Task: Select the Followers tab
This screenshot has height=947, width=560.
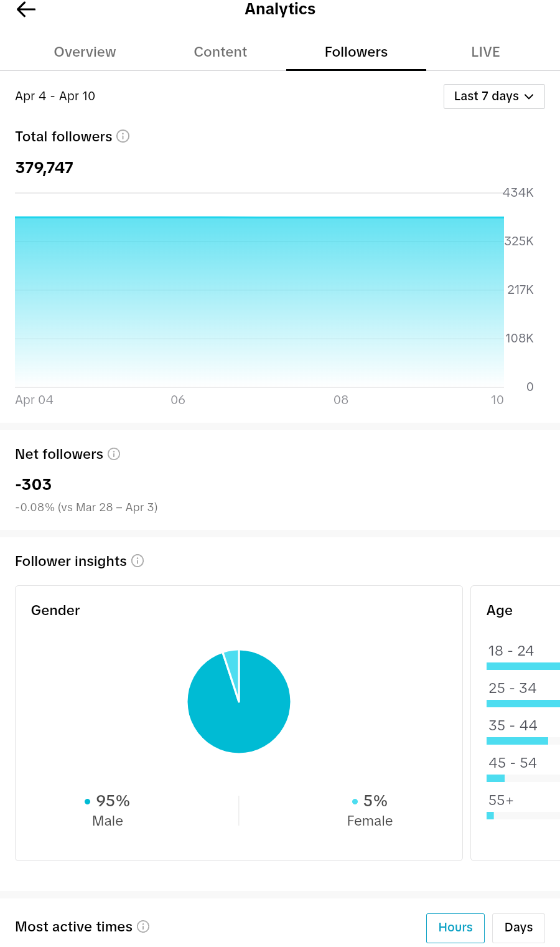Action: (356, 52)
